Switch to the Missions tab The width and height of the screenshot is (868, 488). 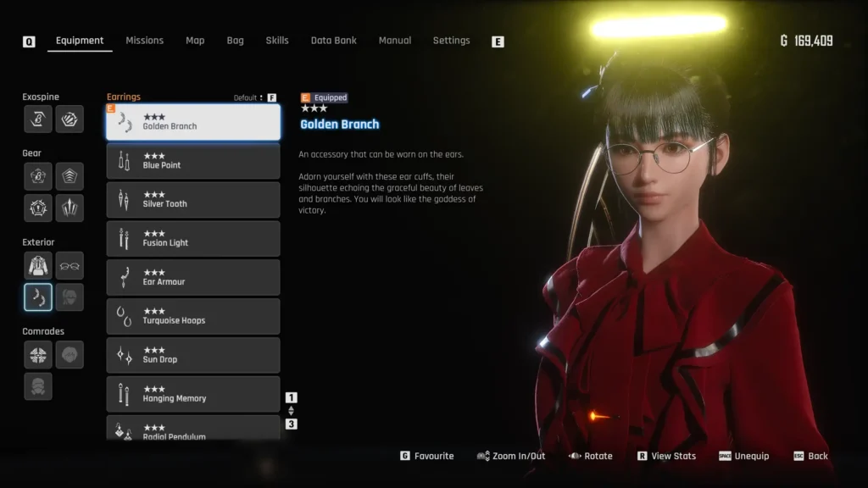point(144,41)
